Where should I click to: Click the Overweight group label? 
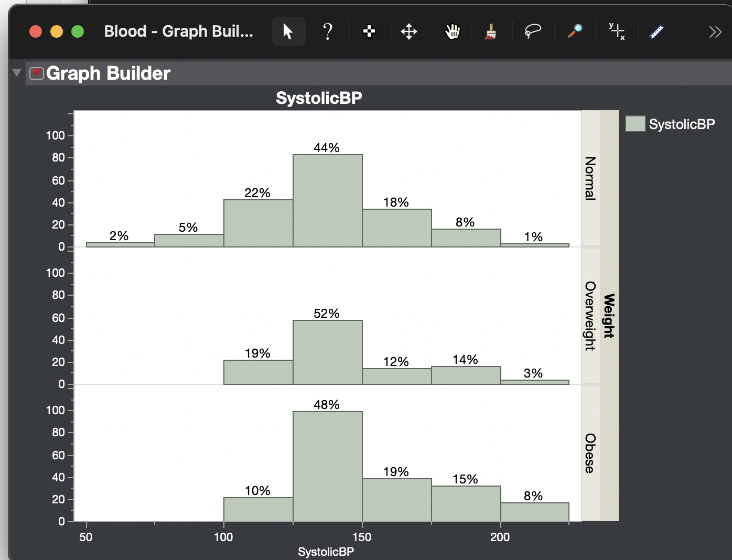pos(590,316)
